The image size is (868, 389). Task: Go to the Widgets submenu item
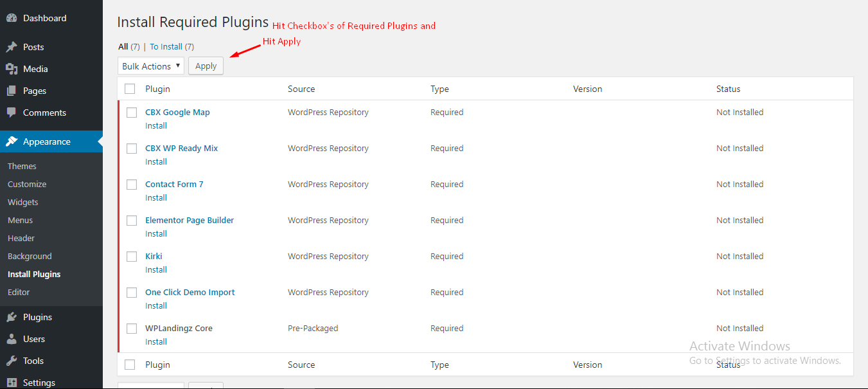point(23,202)
